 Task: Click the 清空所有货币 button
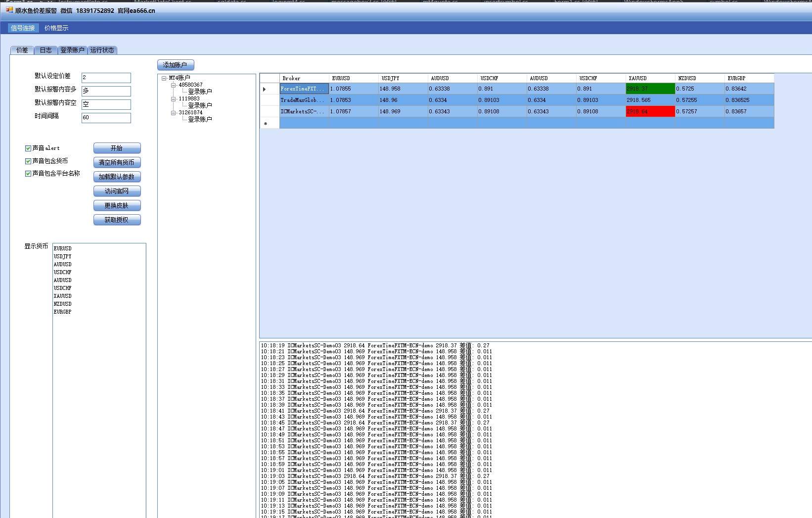coord(117,162)
